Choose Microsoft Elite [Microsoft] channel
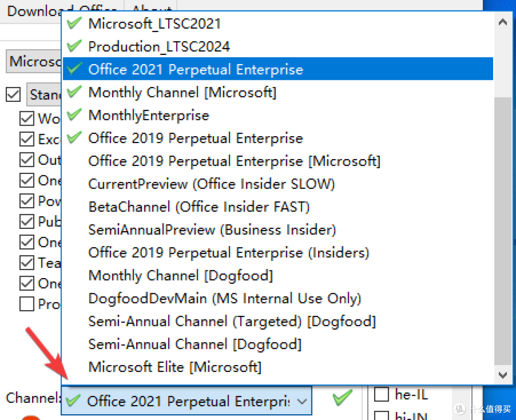 point(278,366)
